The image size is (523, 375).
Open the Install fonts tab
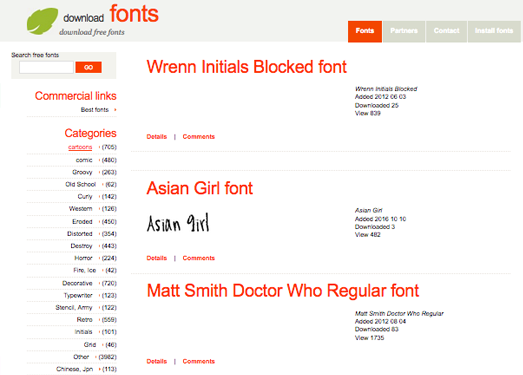(x=494, y=31)
